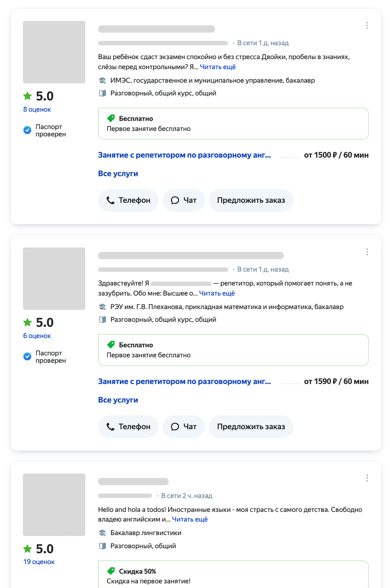Open the 8 оценок reviews link

(37, 109)
